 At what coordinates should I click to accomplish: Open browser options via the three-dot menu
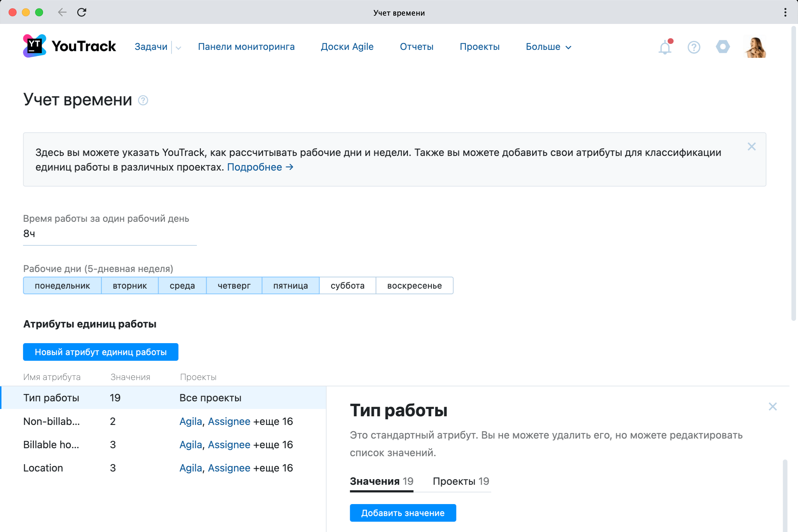(x=785, y=12)
